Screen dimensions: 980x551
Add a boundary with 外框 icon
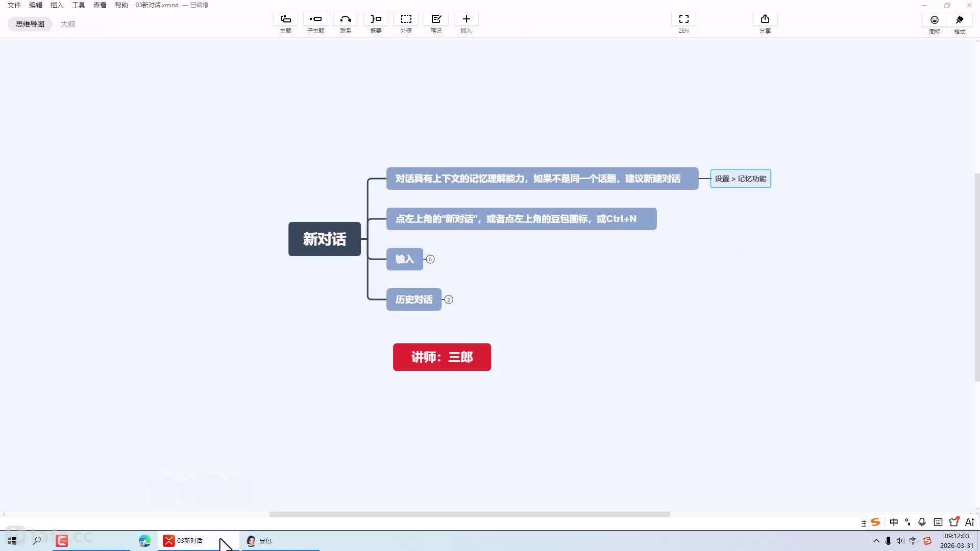coord(406,19)
